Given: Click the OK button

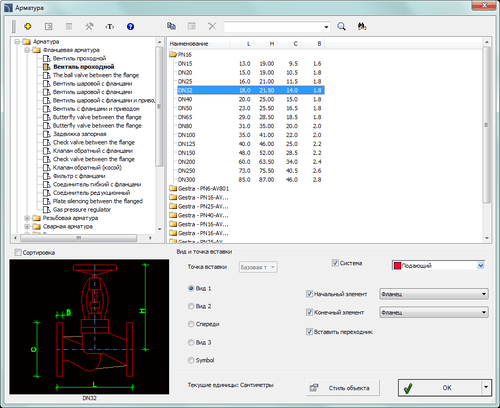Looking at the screenshot, I should pos(439,388).
